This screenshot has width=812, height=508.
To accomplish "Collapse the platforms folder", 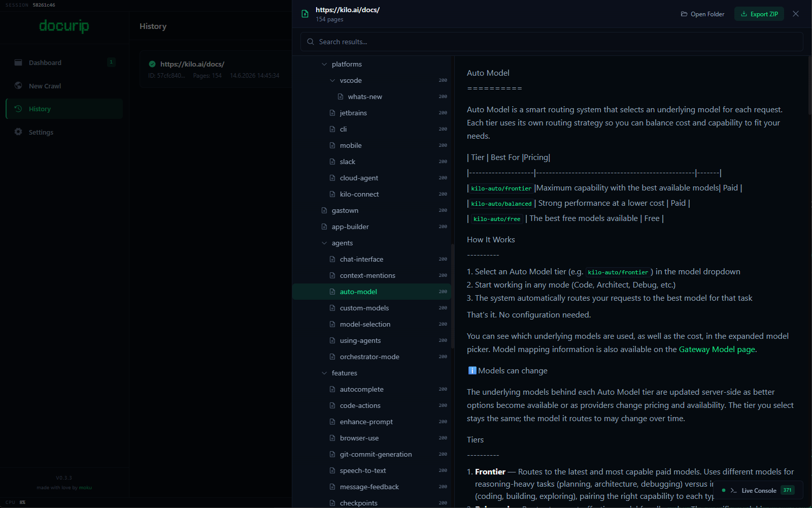I will [324, 64].
